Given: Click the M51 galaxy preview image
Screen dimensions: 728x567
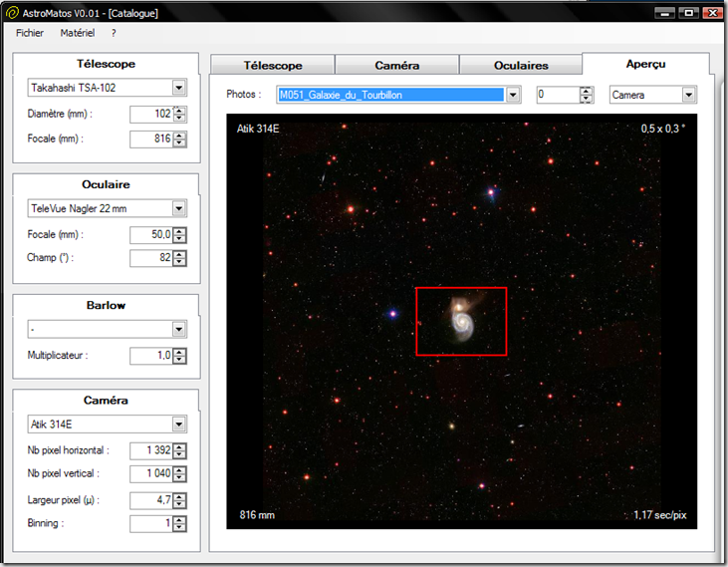Looking at the screenshot, I should click(x=461, y=321).
